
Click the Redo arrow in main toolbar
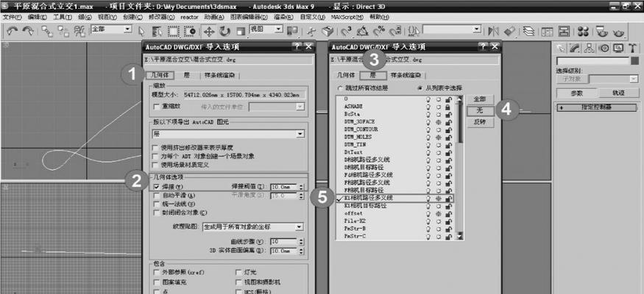pyautogui.click(x=29, y=31)
